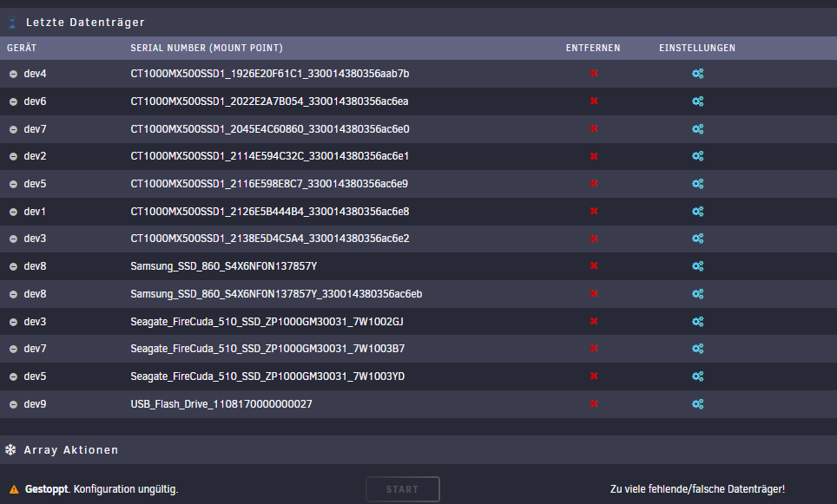Click minus icon on Seagate 7W1003B7 row
This screenshot has width=837, height=504.
click(13, 350)
